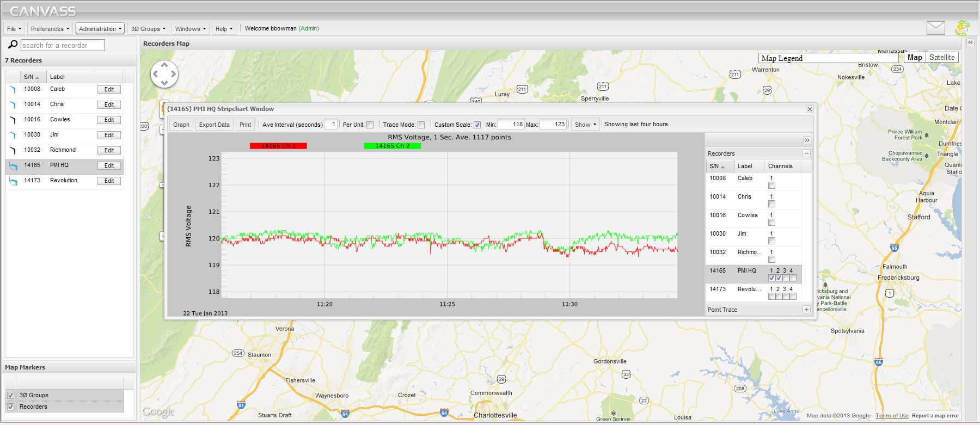Click the magnifying glass search icon

click(x=13, y=45)
